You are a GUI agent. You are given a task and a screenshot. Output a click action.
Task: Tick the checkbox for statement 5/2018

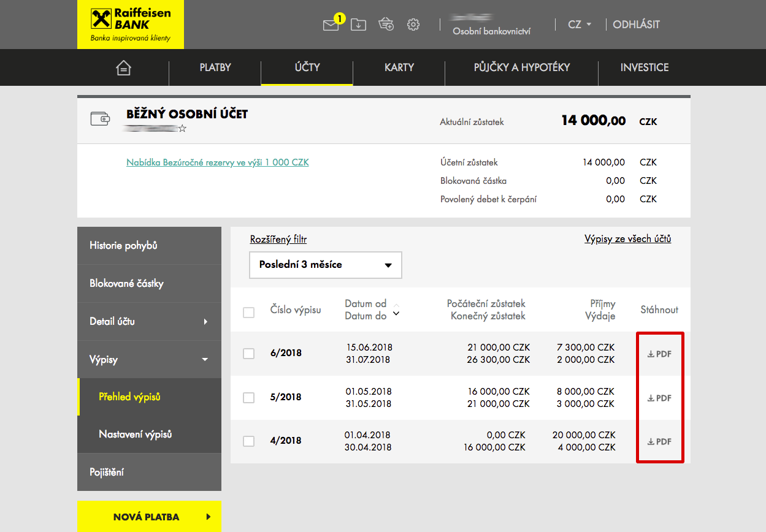(x=248, y=398)
